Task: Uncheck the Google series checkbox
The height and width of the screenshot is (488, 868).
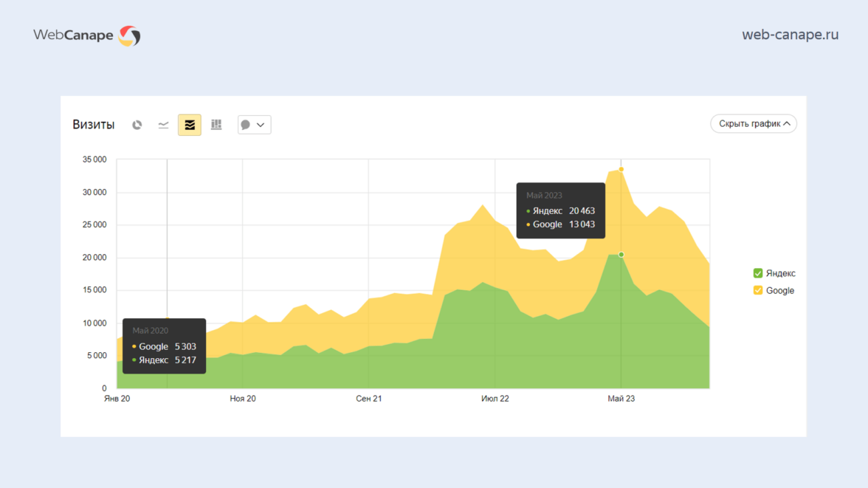Action: (x=758, y=290)
